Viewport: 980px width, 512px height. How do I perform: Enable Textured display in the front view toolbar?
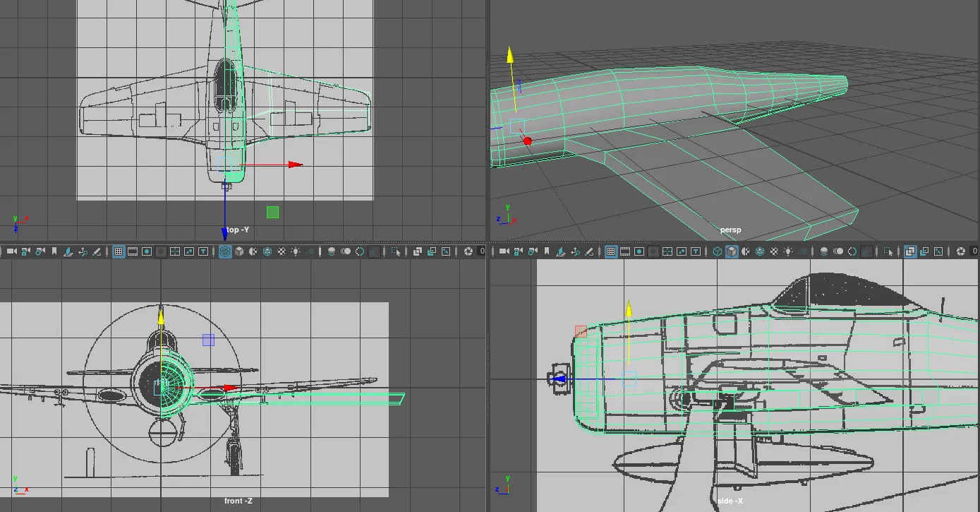click(x=281, y=251)
